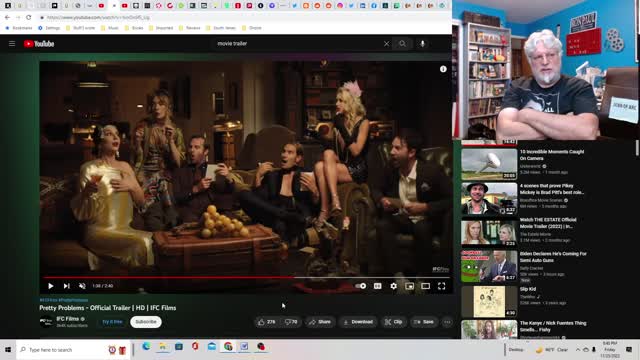The width and height of the screenshot is (640, 360).
Task: Unmute the video player volume
Action: pos(82,286)
